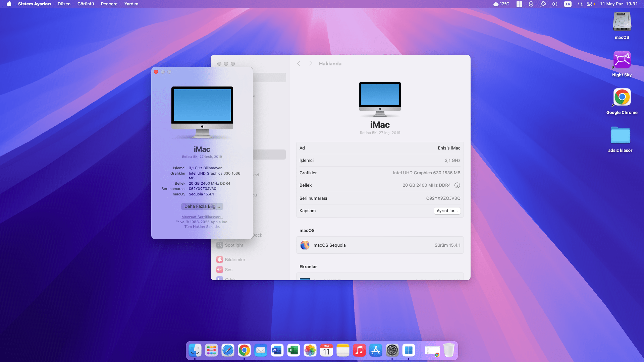Viewport: 644px width, 362px height.
Task: Open the adsız klasör folder on desktop
Action: click(x=620, y=136)
